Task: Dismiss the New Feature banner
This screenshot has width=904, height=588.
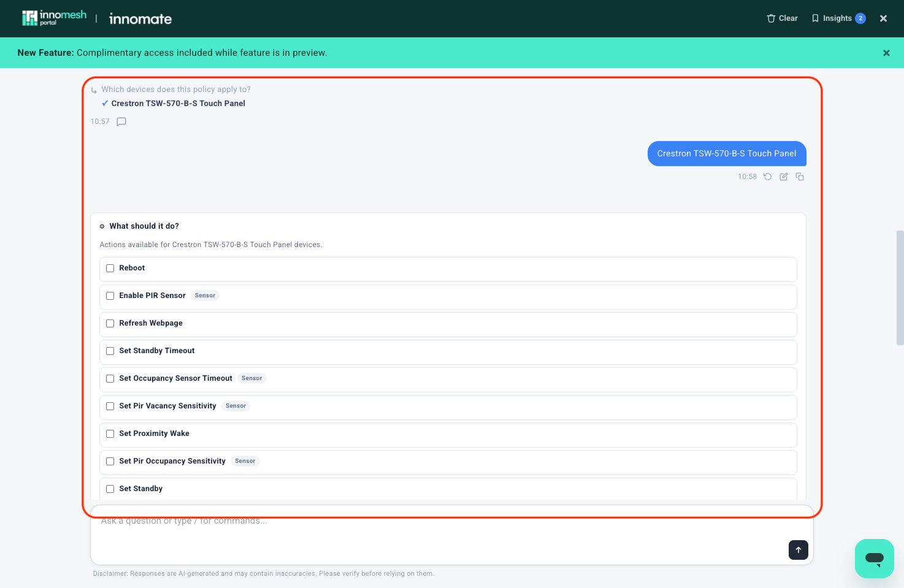Action: 886,53
